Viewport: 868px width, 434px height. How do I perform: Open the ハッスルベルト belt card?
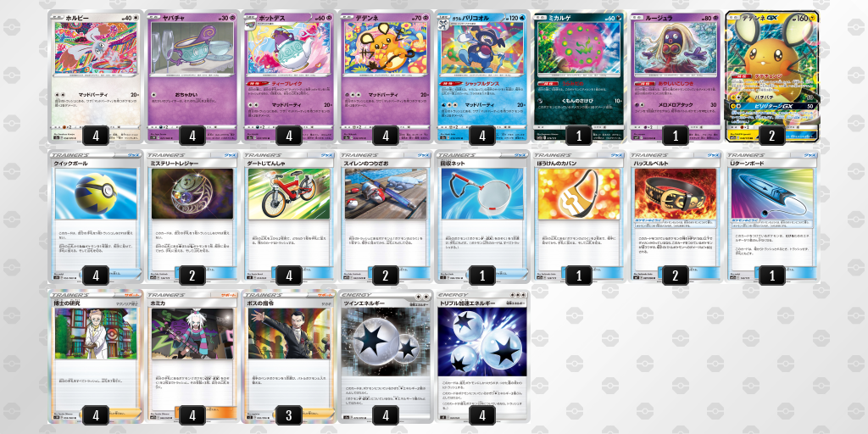click(675, 216)
